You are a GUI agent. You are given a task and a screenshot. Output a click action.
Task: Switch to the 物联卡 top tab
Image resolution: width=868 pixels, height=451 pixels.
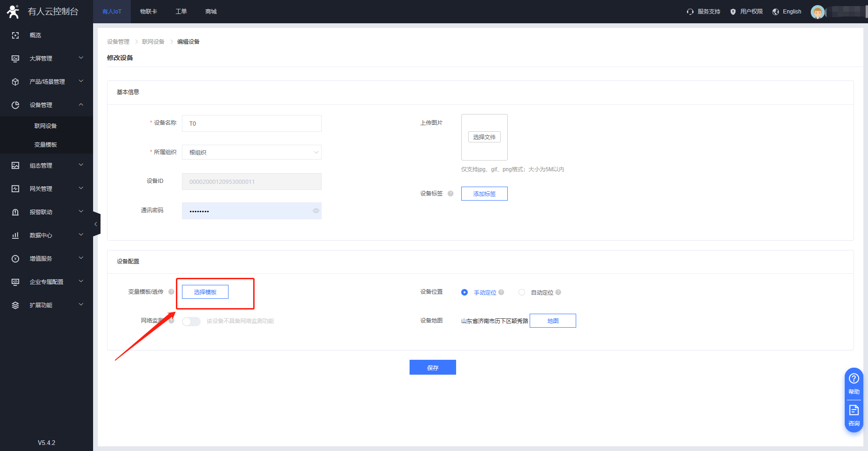[148, 12]
